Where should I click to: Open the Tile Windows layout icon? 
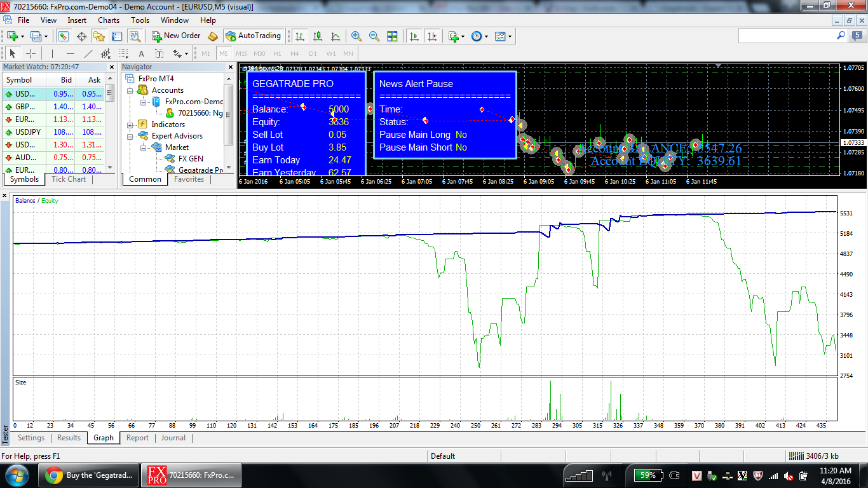click(x=392, y=36)
